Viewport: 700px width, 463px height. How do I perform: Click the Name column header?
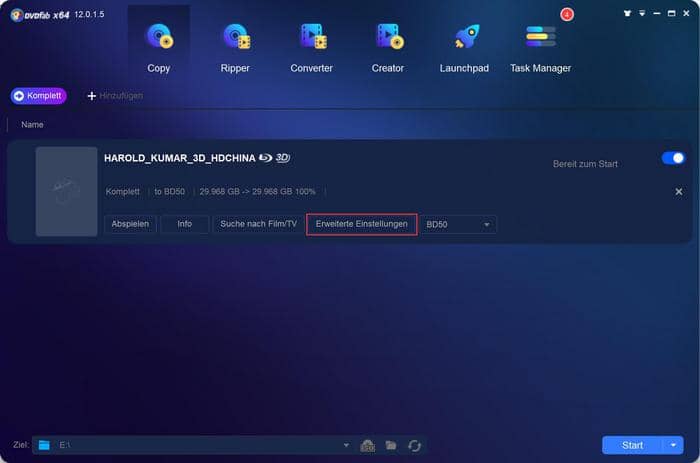pyautogui.click(x=32, y=125)
